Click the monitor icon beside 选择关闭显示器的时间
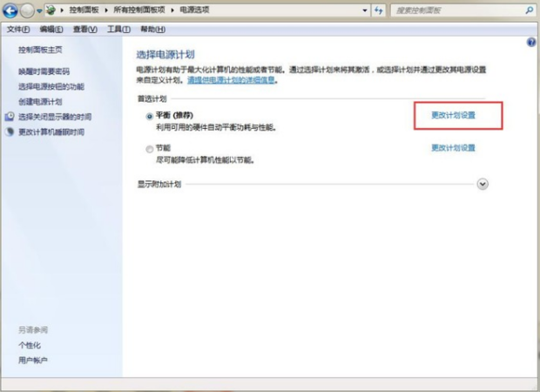 click(10, 117)
